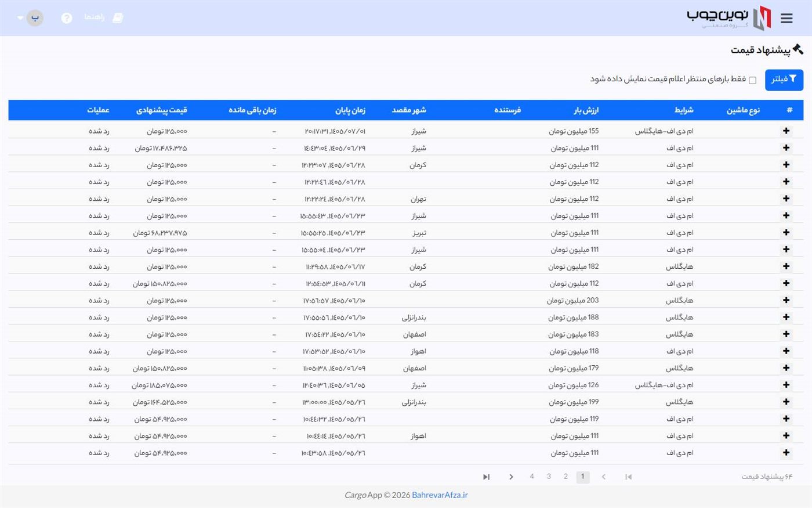Open the hamburger sidebar menu
The width and height of the screenshot is (812, 508).
[786, 19]
